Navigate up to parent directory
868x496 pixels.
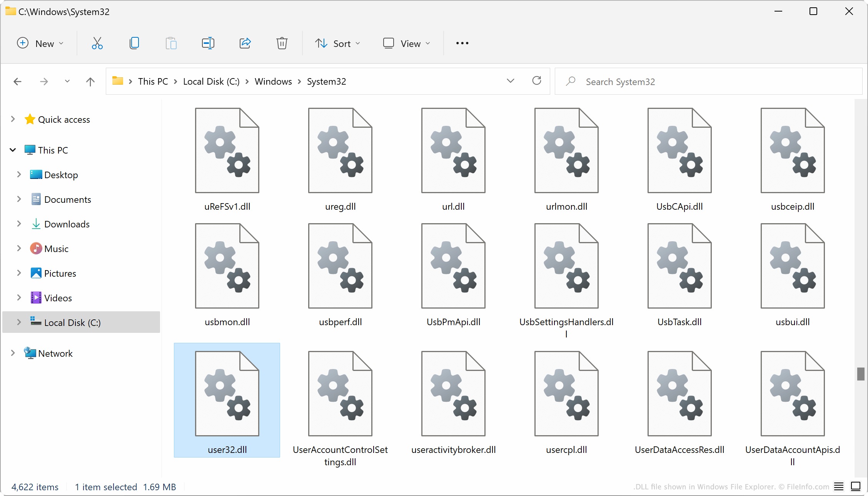tap(91, 81)
